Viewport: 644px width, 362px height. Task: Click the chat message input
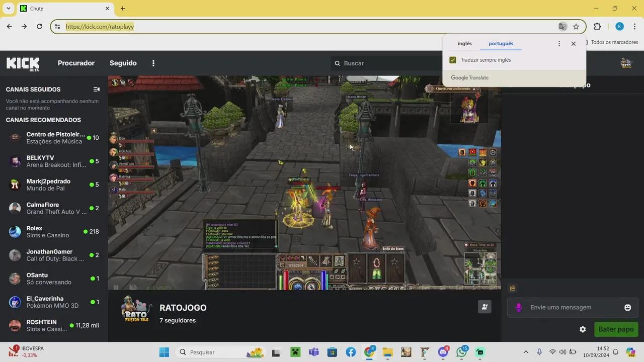tap(573, 307)
